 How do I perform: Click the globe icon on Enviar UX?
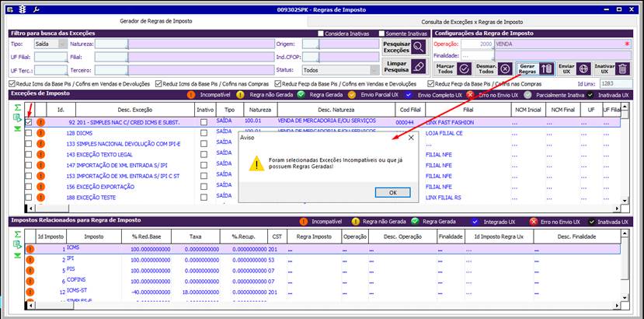coord(582,68)
